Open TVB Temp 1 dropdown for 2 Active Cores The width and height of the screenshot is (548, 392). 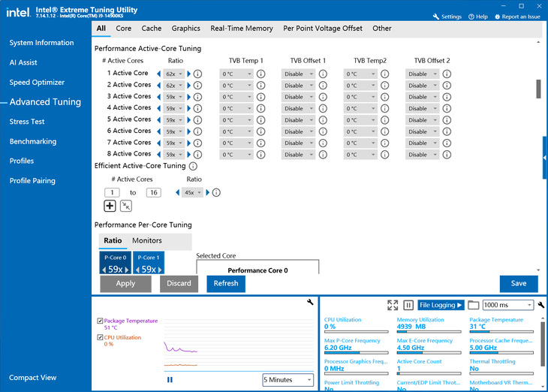pos(236,86)
